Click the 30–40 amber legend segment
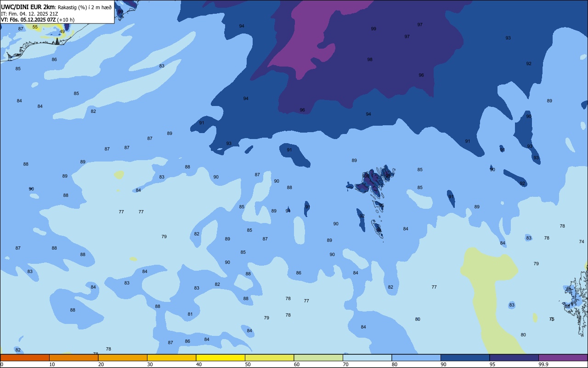 [171, 357]
